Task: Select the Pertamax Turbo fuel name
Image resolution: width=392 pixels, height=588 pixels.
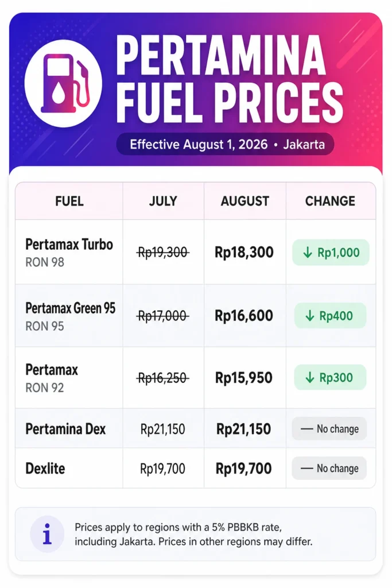Action: pyautogui.click(x=69, y=245)
